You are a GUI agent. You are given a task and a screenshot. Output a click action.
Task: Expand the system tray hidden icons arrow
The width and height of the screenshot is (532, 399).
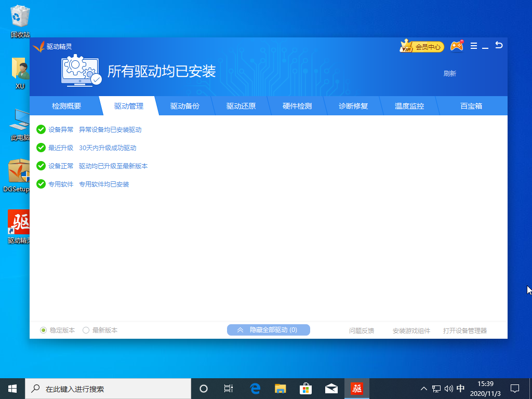(424, 388)
